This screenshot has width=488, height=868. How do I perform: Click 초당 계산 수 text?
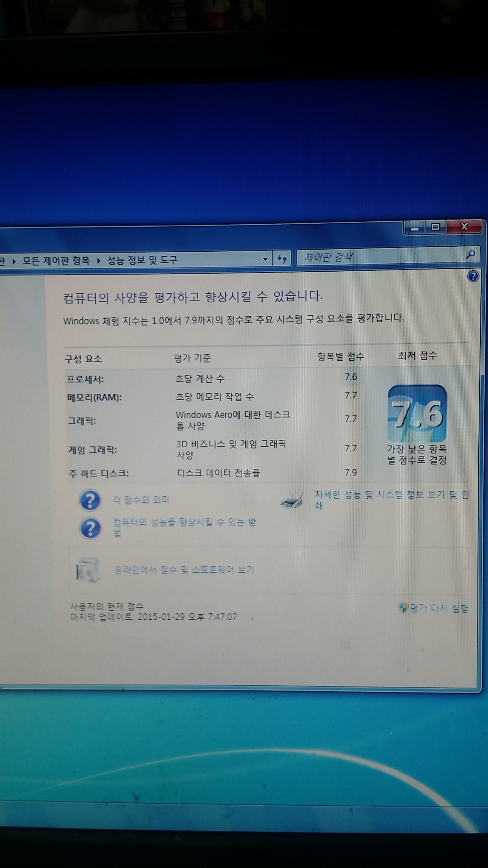[x=200, y=378]
